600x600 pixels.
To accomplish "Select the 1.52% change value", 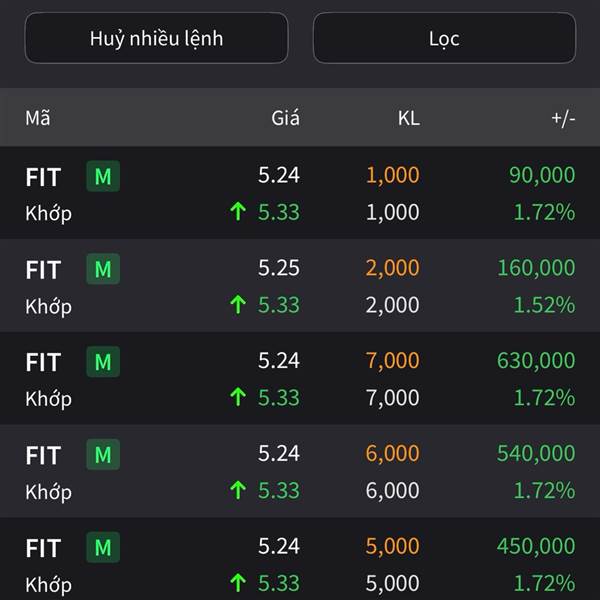I will [x=544, y=305].
